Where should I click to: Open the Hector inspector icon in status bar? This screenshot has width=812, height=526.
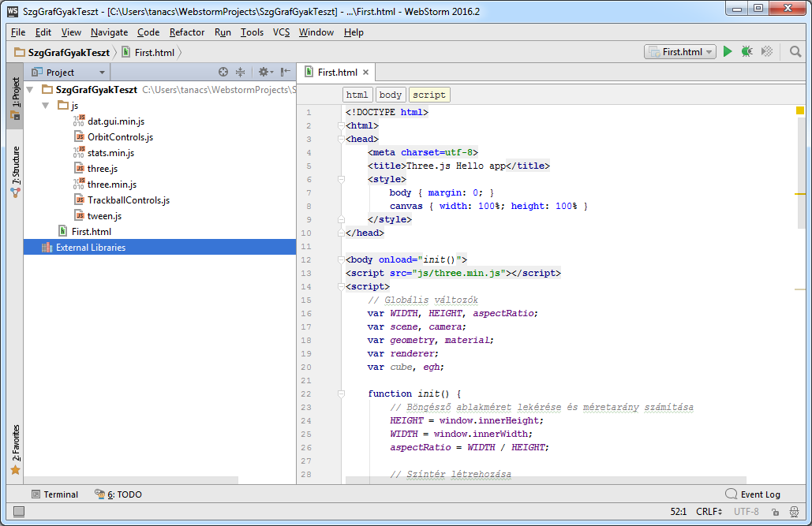(x=794, y=512)
